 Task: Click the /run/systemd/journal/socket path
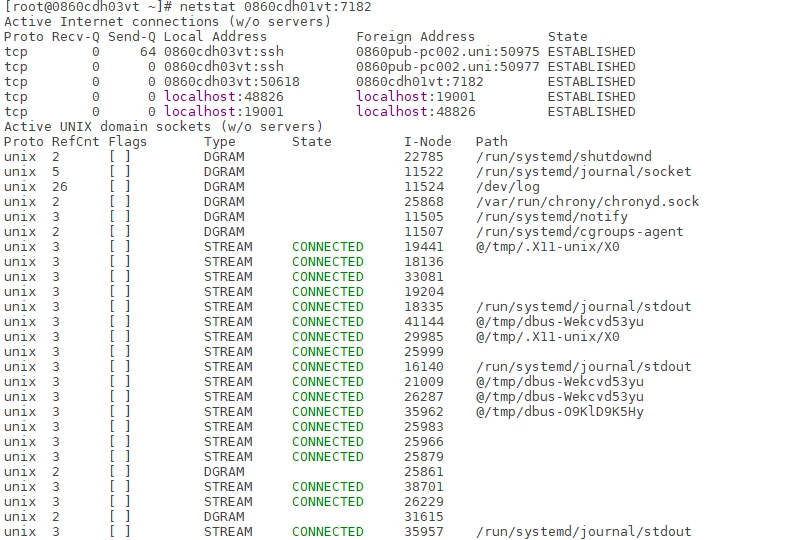point(583,171)
